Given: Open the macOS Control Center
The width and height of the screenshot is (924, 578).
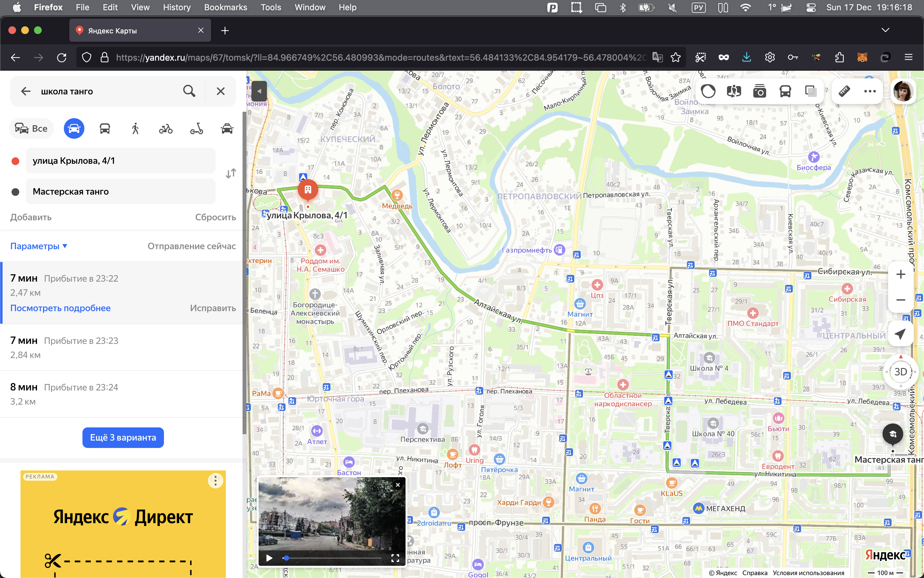Looking at the screenshot, I should point(811,7).
